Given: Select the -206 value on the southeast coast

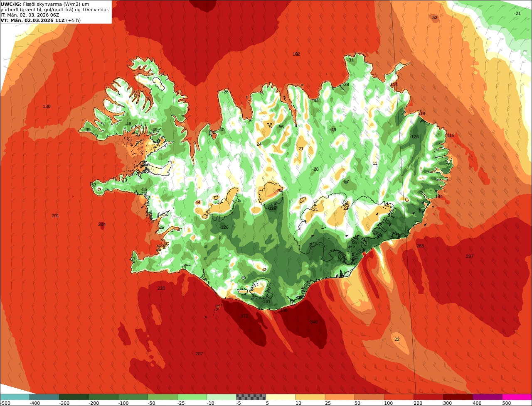Looking at the screenshot, I should [362, 251].
